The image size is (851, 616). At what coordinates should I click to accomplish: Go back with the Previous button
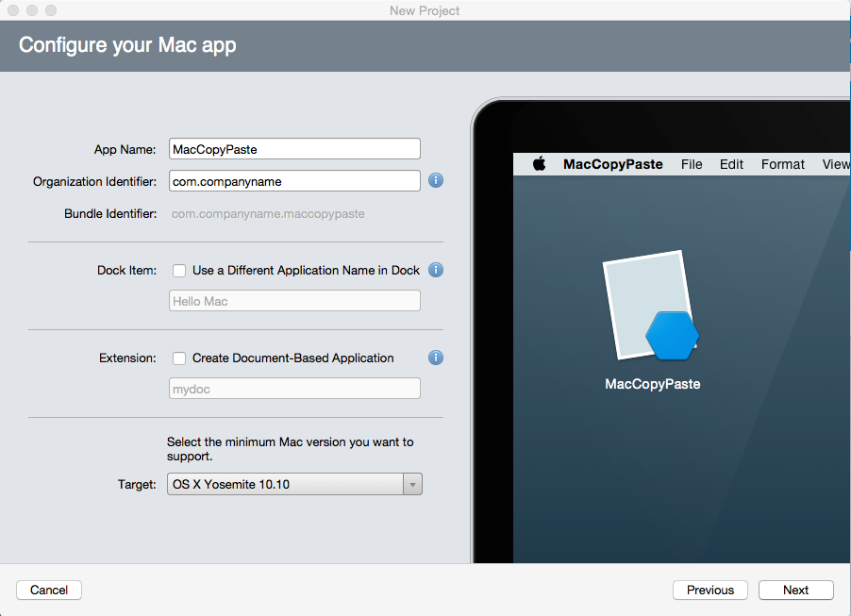point(709,590)
